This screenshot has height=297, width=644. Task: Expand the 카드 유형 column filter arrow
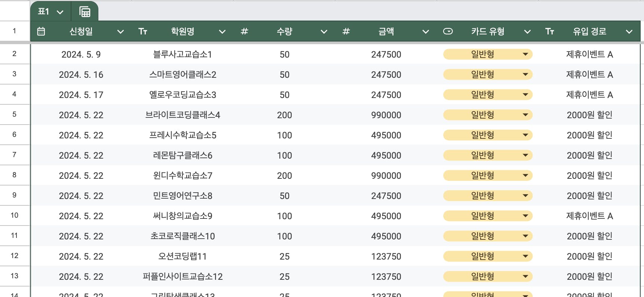527,32
